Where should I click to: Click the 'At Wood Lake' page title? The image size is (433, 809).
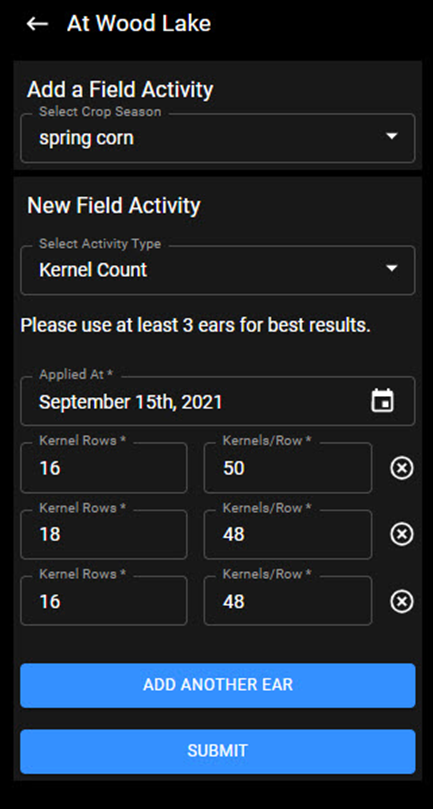tap(139, 24)
